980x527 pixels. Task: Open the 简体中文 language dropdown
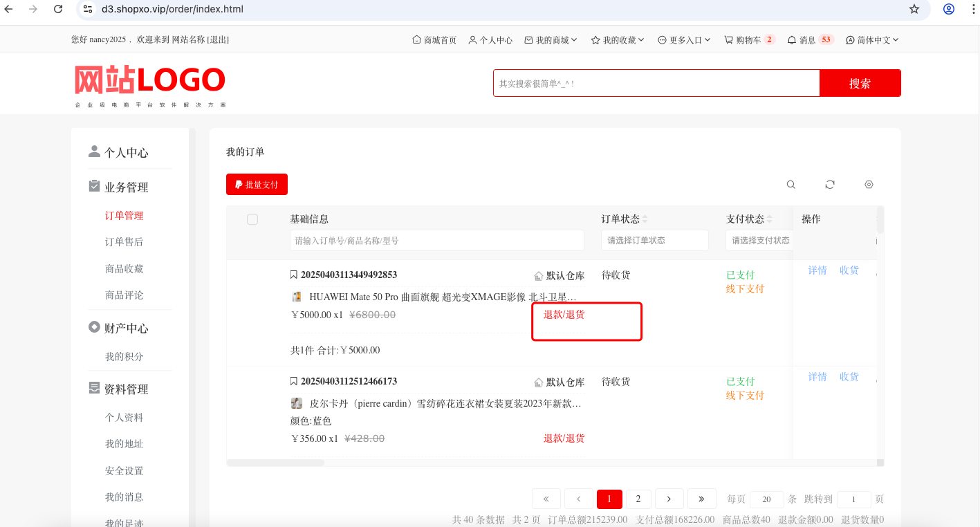tap(872, 40)
